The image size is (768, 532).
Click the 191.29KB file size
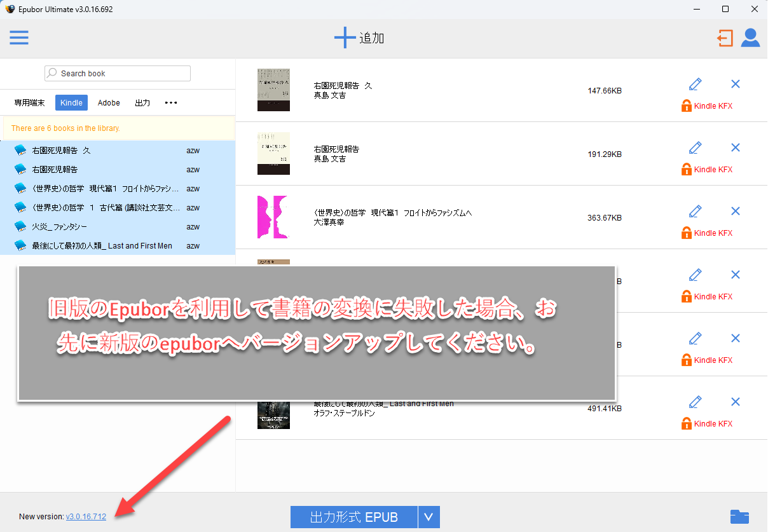coord(605,154)
